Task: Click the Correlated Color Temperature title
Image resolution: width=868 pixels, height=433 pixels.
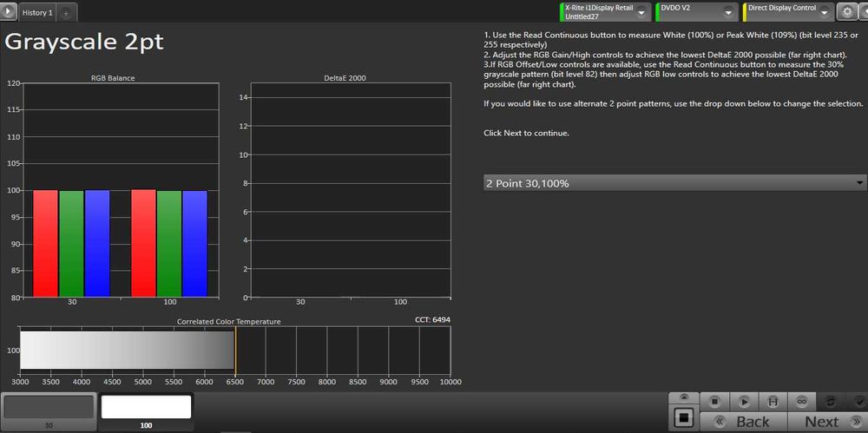Action: pyautogui.click(x=228, y=322)
